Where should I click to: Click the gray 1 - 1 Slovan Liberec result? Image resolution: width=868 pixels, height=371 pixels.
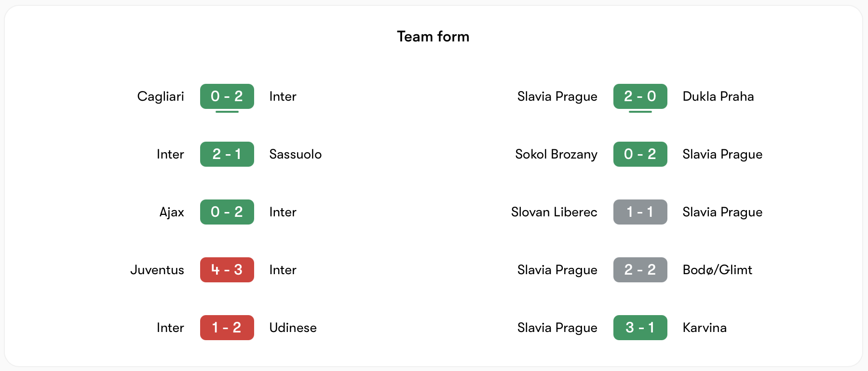[640, 212]
